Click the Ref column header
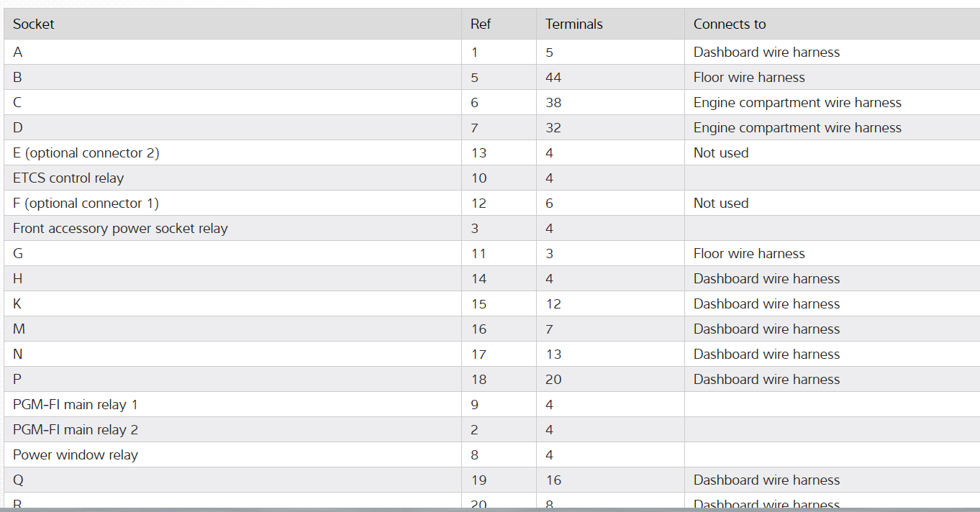The height and width of the screenshot is (512, 980). [481, 24]
